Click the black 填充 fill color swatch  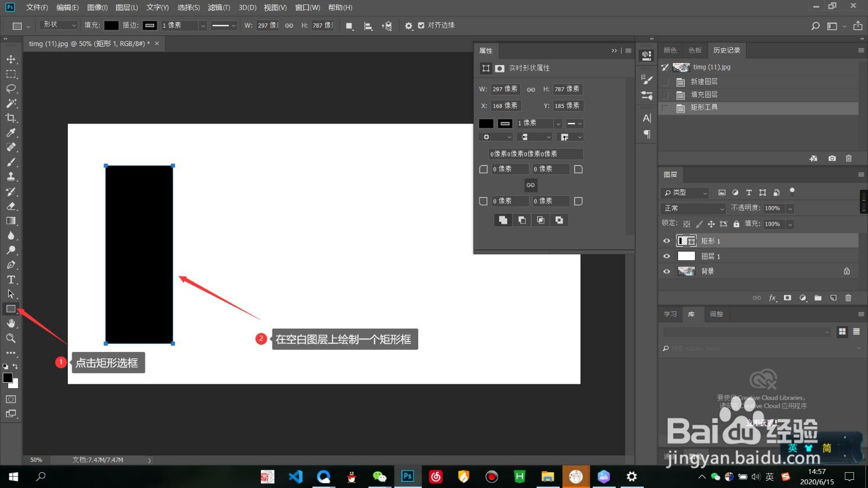point(111,25)
